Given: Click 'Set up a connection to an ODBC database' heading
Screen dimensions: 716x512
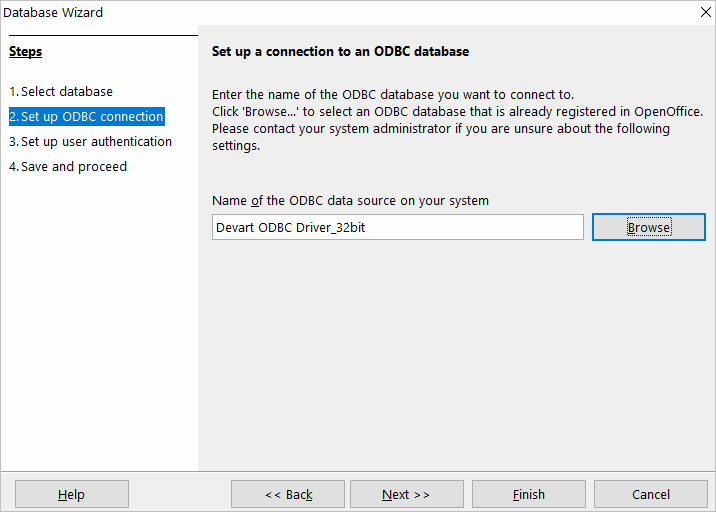Looking at the screenshot, I should 340,51.
